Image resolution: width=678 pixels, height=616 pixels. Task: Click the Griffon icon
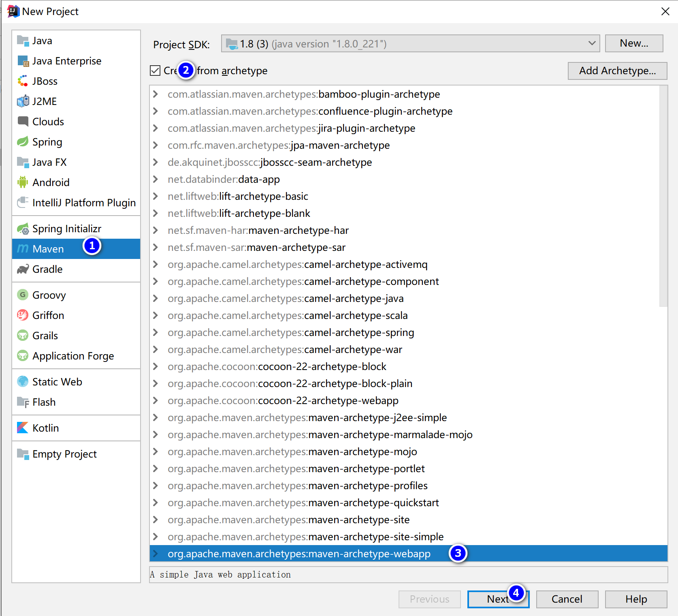(x=23, y=315)
